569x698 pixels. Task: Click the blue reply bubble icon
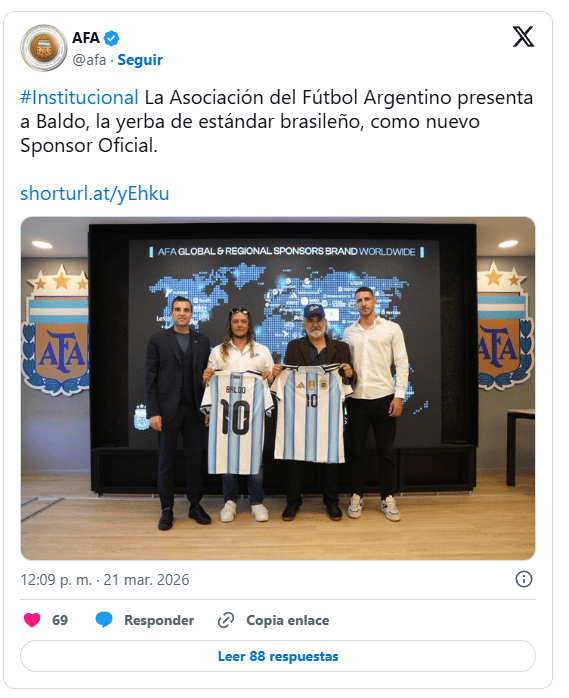pyautogui.click(x=104, y=620)
